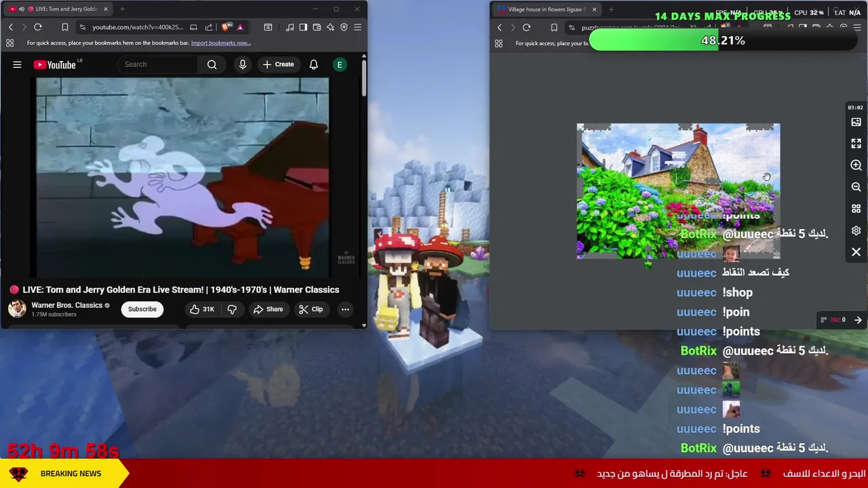The height and width of the screenshot is (488, 868).
Task: Open the YouTube hamburger guide menu
Action: tap(17, 64)
